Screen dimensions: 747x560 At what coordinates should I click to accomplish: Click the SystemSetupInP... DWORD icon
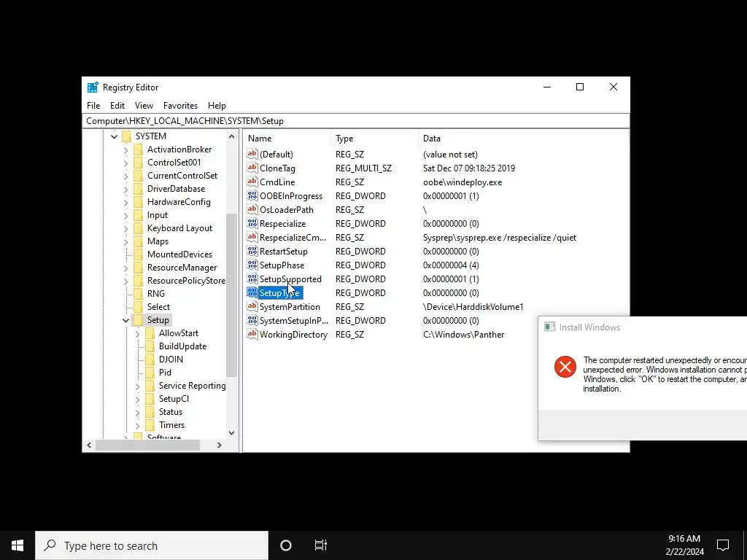coord(252,321)
